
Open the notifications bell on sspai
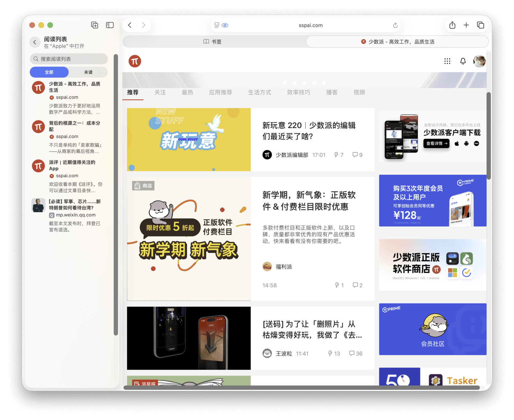(x=463, y=61)
